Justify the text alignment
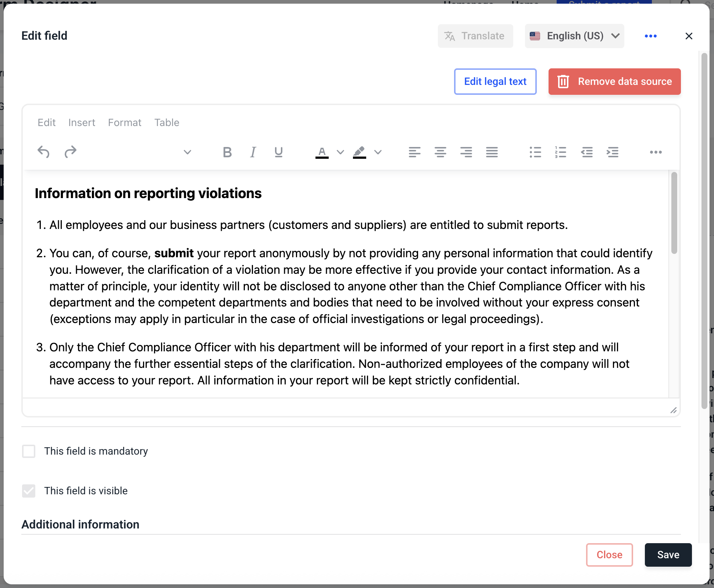The image size is (714, 588). point(492,152)
